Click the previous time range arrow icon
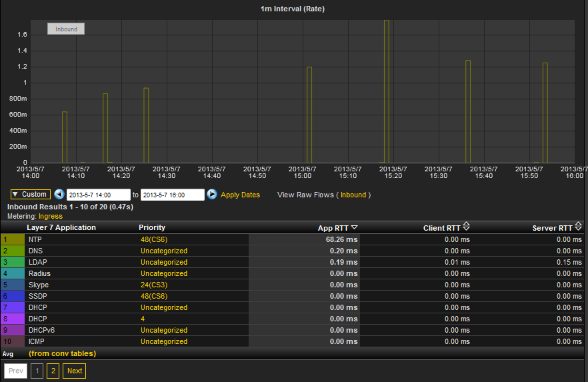This screenshot has height=382, width=588. point(59,194)
